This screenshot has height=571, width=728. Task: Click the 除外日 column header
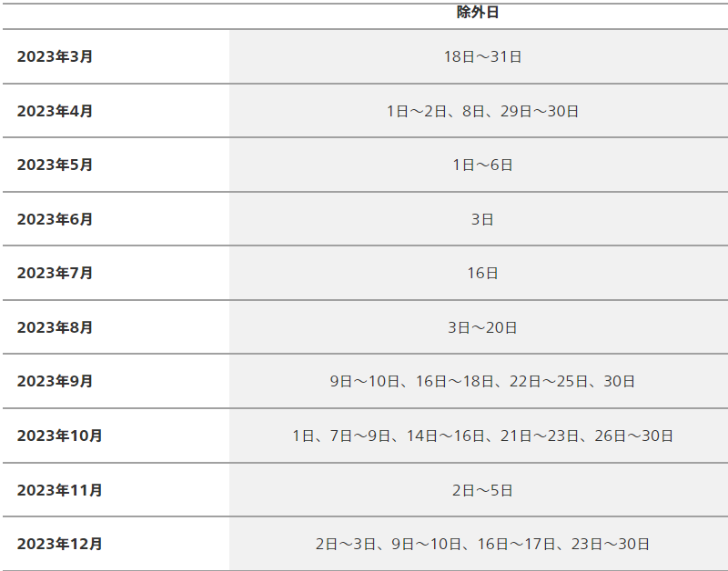click(478, 13)
